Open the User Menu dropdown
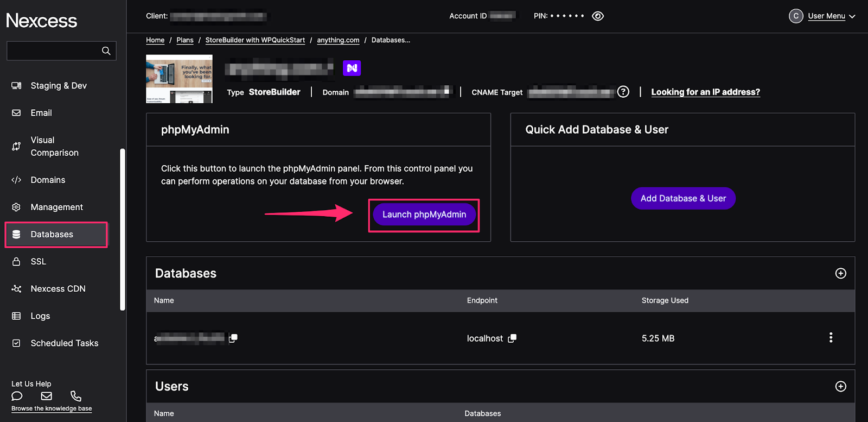 pos(826,16)
